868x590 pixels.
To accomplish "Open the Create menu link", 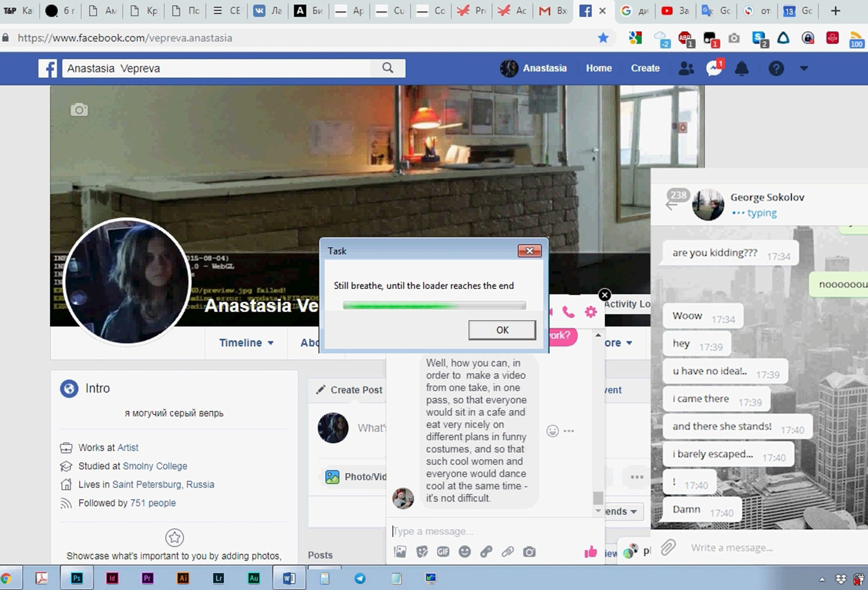I will coord(645,68).
